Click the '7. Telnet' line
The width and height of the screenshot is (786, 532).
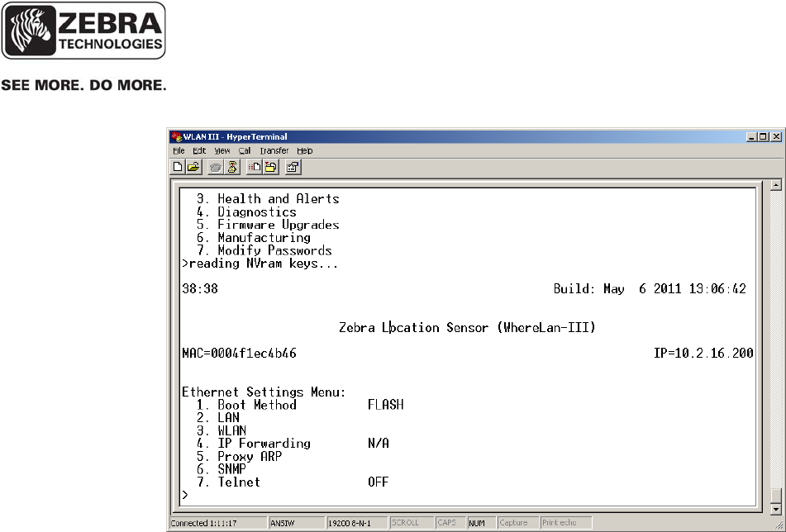(x=228, y=482)
